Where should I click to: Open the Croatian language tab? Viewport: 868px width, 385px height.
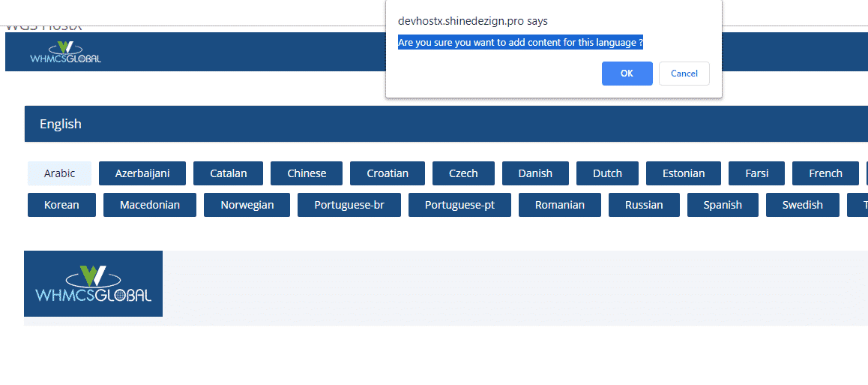[x=388, y=173]
